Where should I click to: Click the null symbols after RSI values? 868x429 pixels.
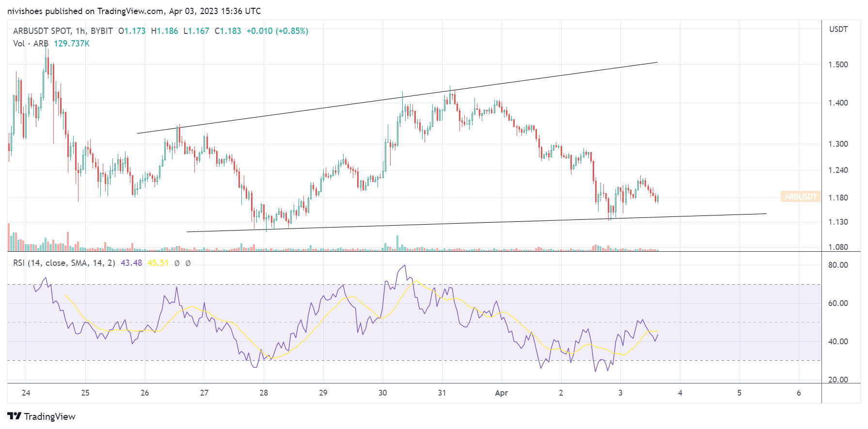click(x=182, y=263)
